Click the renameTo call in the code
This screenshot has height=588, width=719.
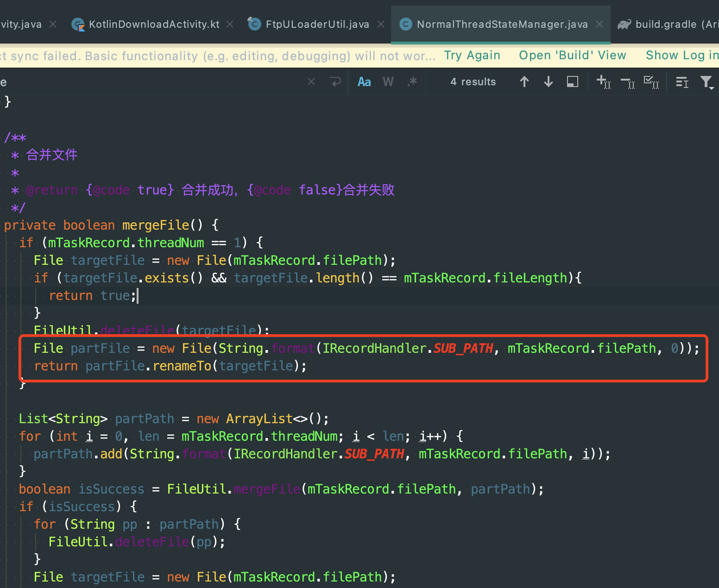pos(182,366)
